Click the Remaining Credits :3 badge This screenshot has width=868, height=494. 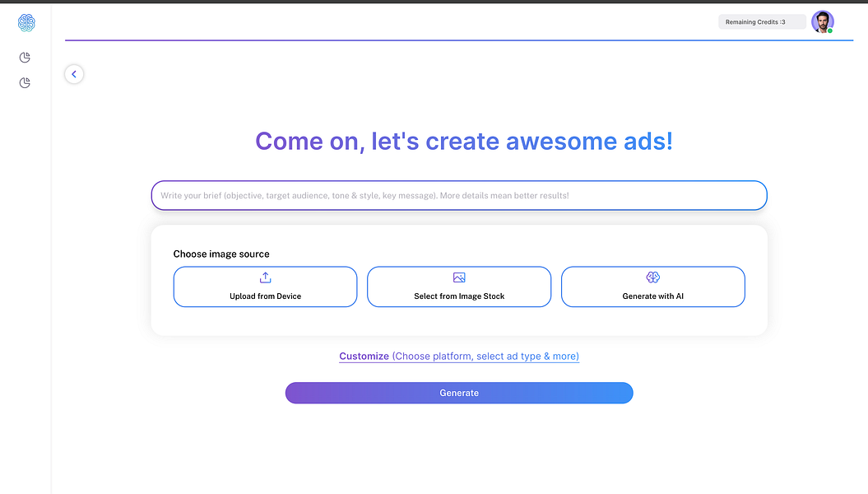coord(762,21)
